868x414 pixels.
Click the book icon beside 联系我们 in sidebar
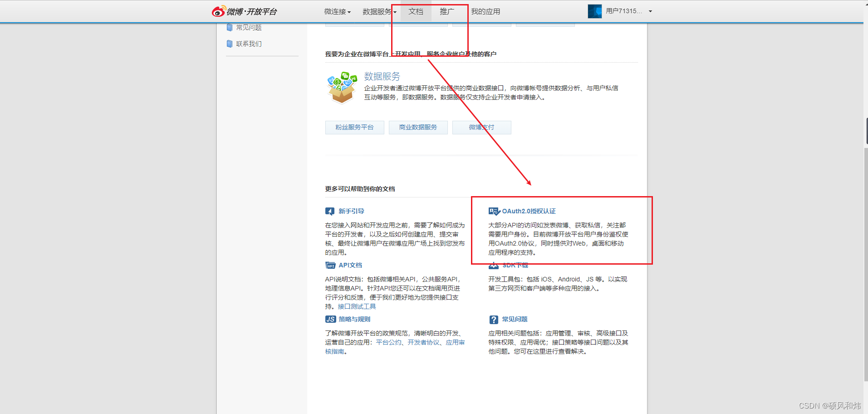coord(230,44)
